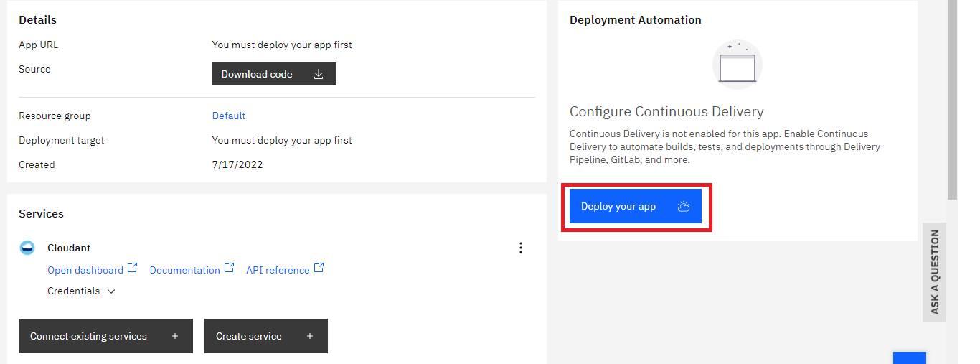Click external-link icon beside API reference
The width and height of the screenshot is (980, 364).
[x=319, y=268]
